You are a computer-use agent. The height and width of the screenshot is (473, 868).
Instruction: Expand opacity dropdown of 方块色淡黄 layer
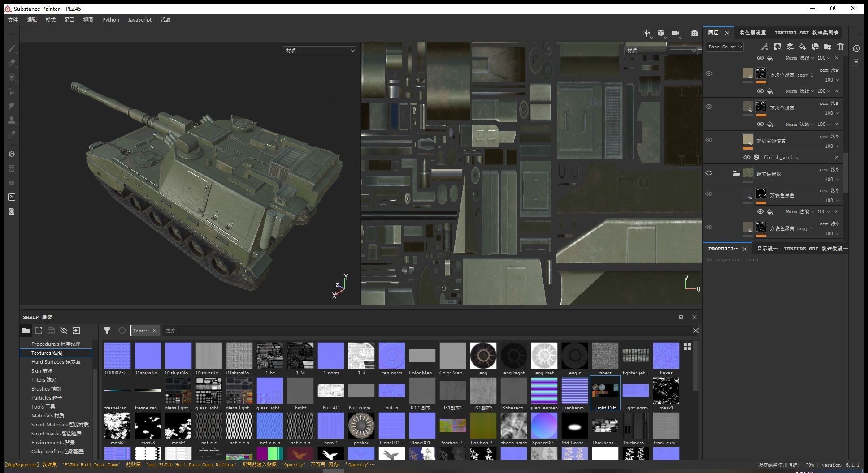[x=838, y=113]
